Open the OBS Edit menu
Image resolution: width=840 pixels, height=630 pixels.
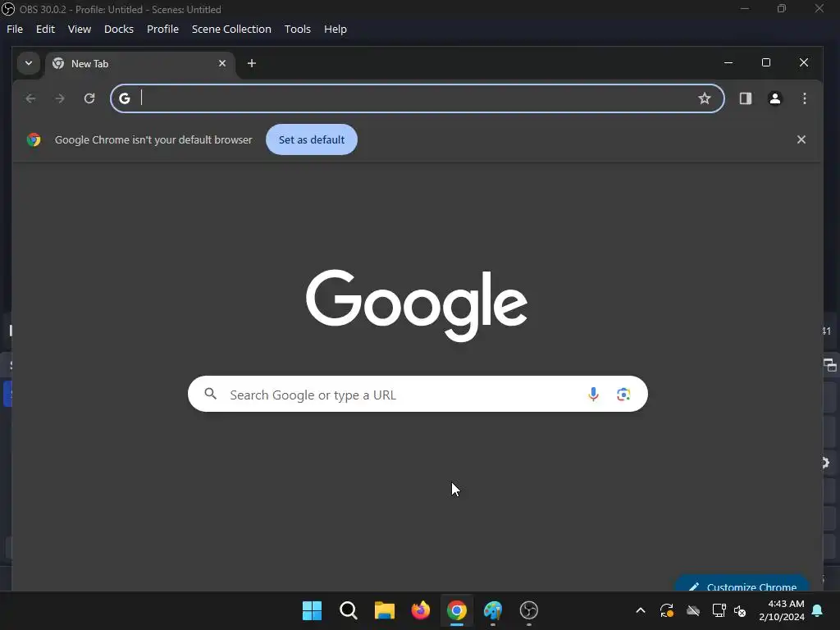45,29
